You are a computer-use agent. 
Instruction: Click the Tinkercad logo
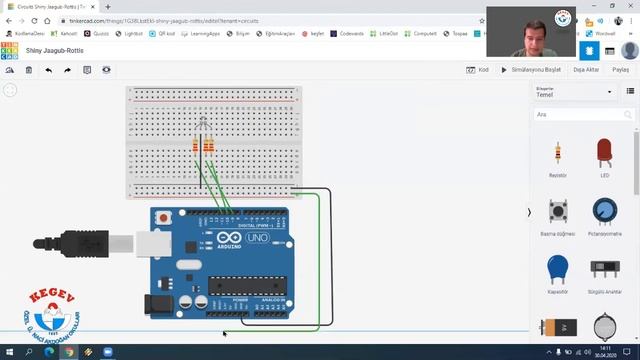(x=9, y=51)
